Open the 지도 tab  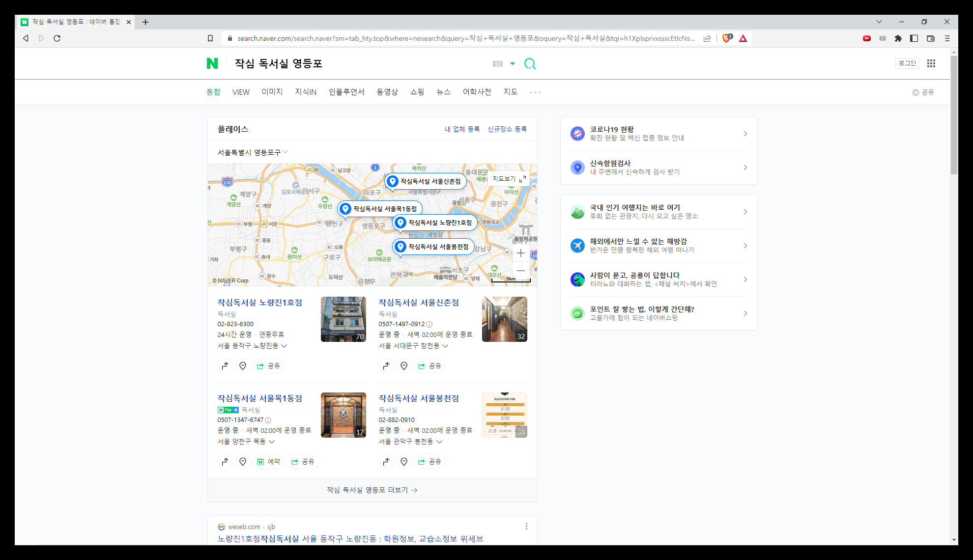pos(511,92)
